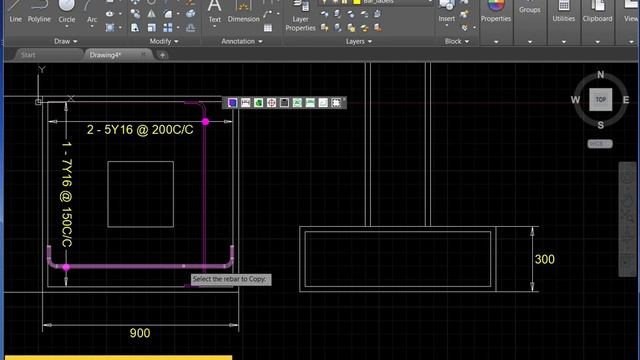Image resolution: width=640 pixels, height=360 pixels.
Task: Click the layer Unisolate icon
Action: (338, 28)
